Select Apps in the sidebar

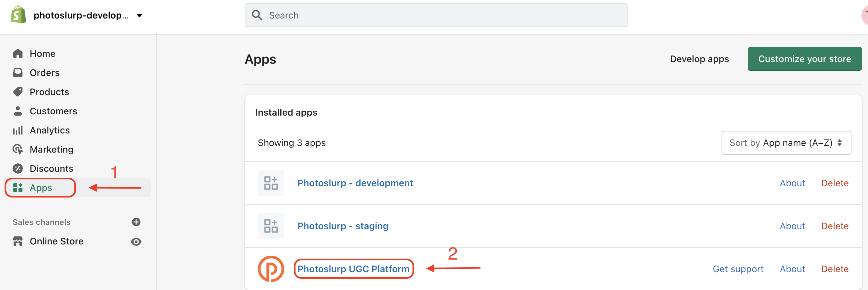[x=41, y=188]
